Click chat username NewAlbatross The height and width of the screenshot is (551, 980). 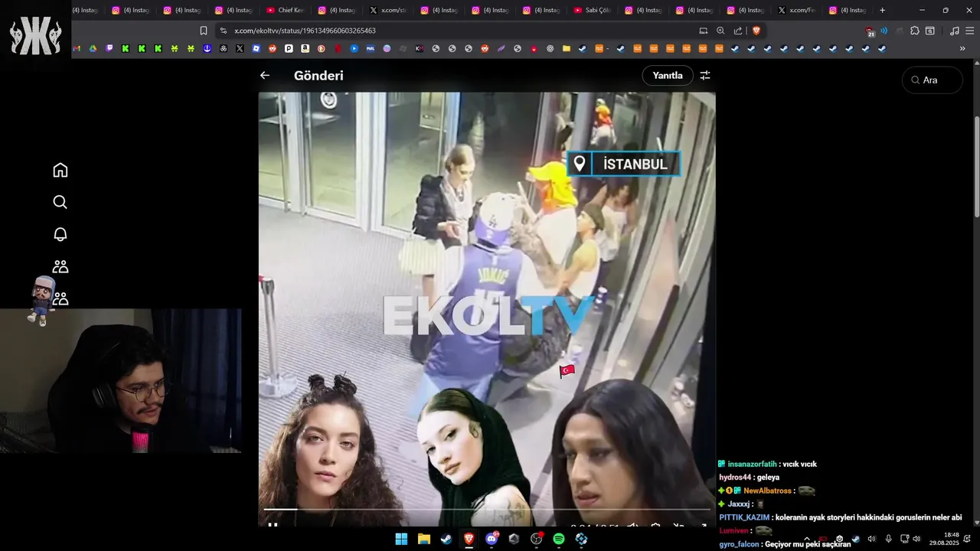[x=768, y=491]
